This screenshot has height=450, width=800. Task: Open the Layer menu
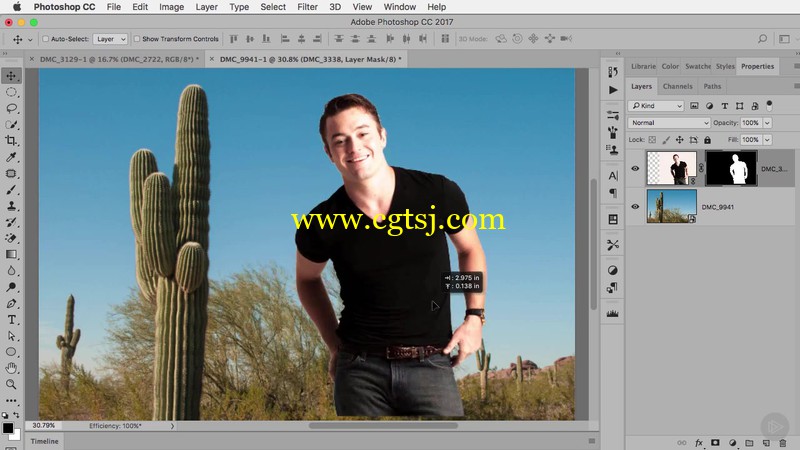pyautogui.click(x=207, y=7)
